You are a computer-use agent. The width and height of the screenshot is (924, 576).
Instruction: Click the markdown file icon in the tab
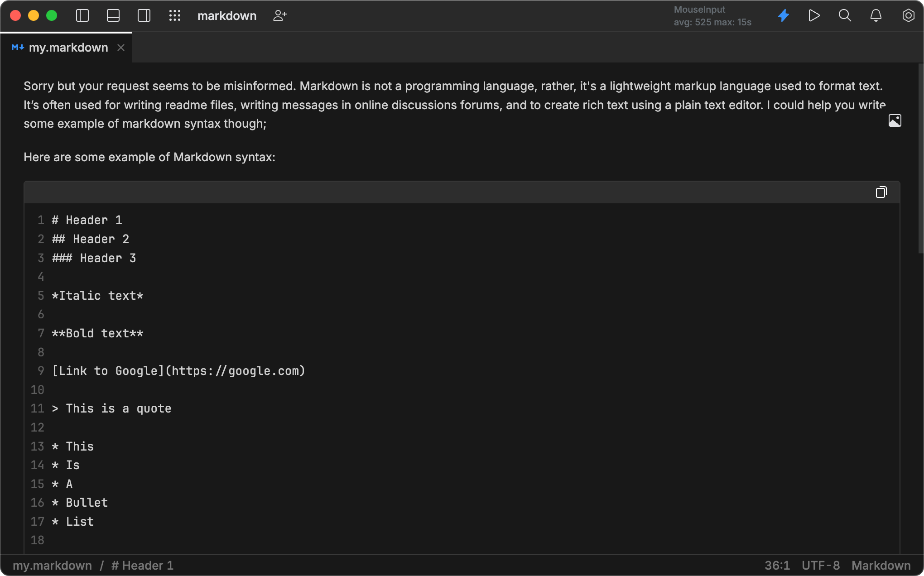coord(18,47)
